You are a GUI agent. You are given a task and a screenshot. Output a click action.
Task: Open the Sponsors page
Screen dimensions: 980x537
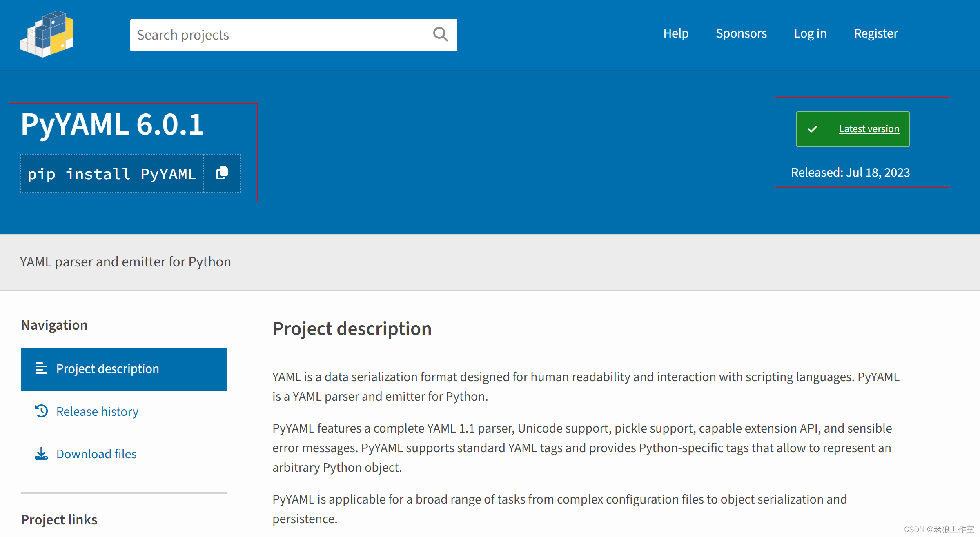pos(741,33)
